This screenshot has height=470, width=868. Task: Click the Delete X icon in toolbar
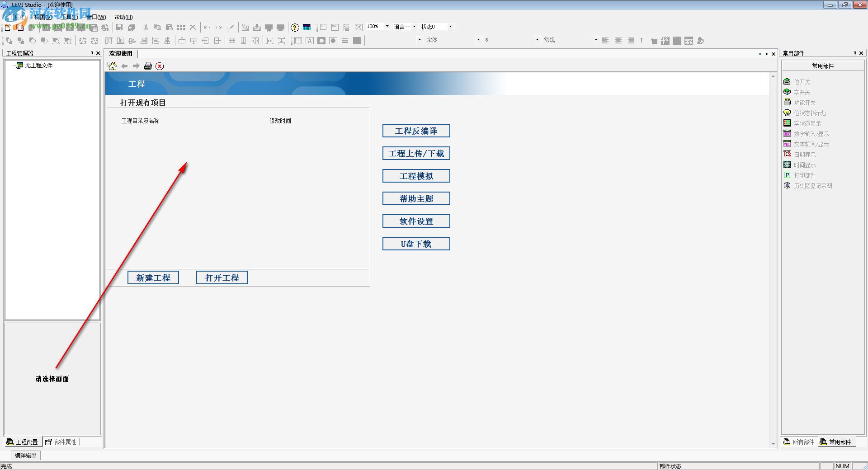click(193, 27)
